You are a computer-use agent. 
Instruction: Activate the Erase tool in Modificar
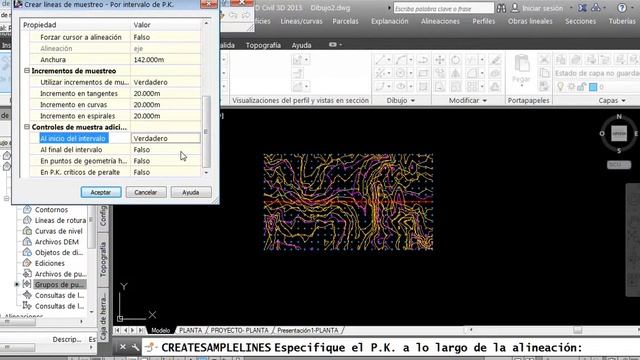(495, 60)
